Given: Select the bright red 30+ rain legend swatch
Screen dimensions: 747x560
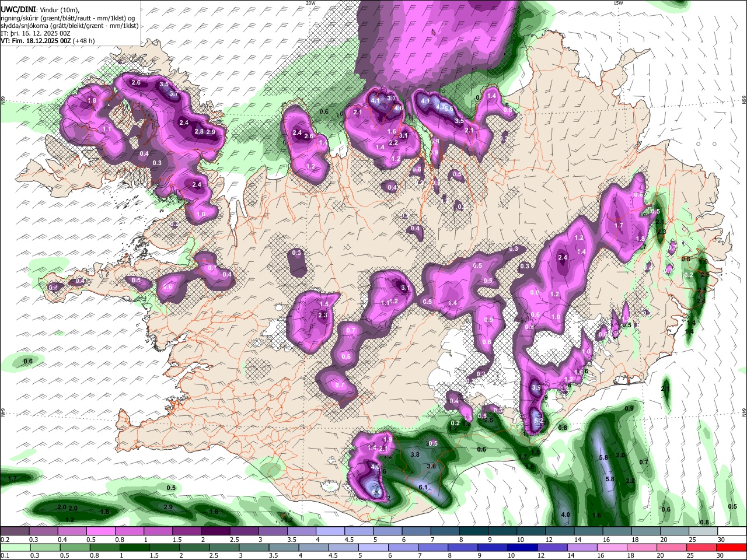Looking at the screenshot, I should coord(732,547).
